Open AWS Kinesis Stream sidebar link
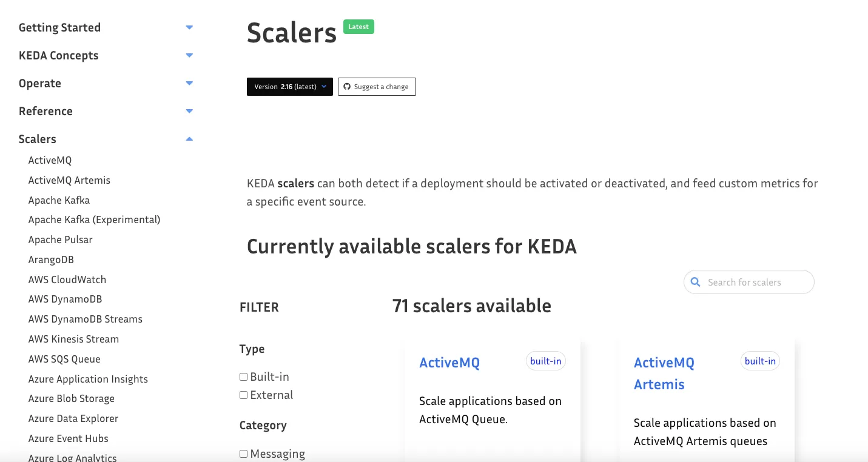The width and height of the screenshot is (868, 462). coord(73,339)
